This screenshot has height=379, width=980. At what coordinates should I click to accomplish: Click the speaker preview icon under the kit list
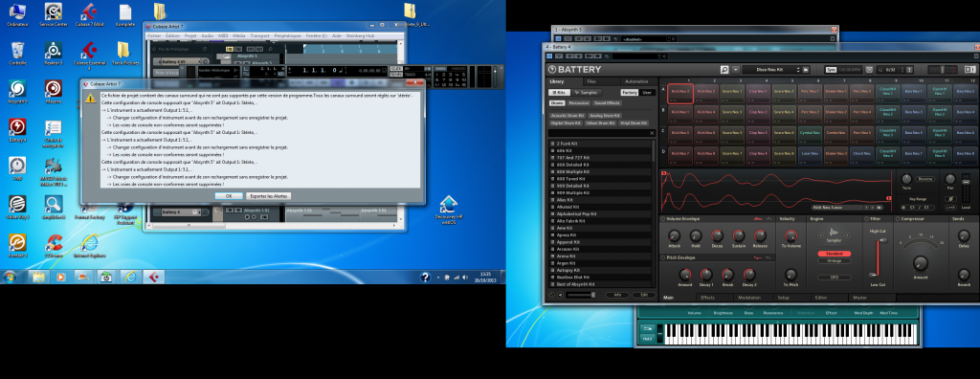pos(561,295)
